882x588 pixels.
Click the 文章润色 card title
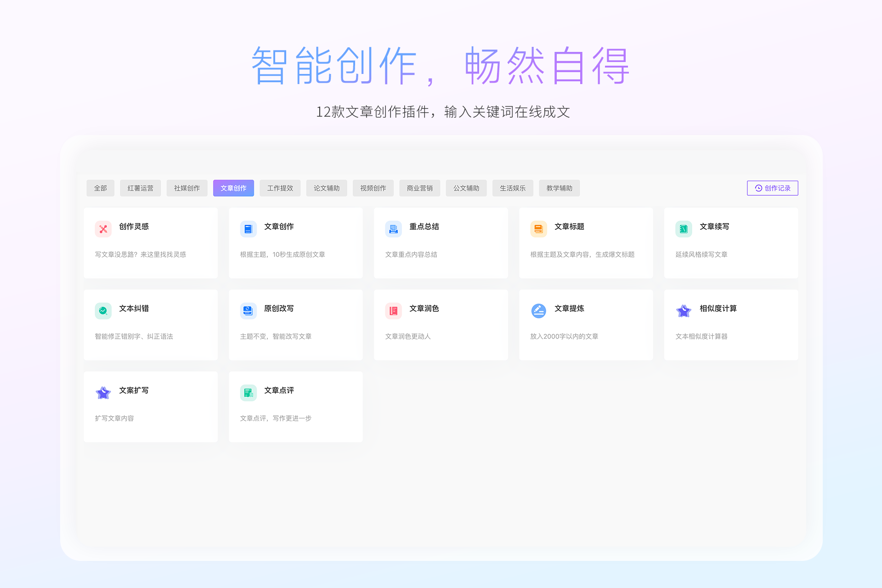(x=424, y=309)
